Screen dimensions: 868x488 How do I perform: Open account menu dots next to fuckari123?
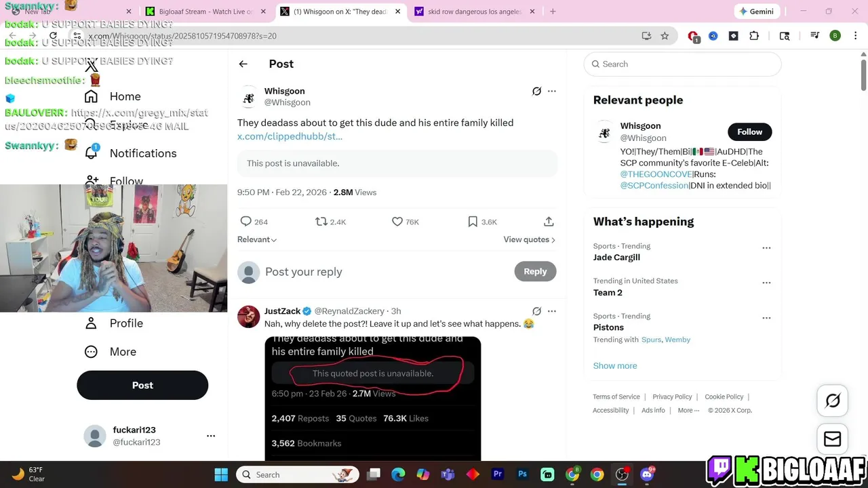pyautogui.click(x=211, y=436)
